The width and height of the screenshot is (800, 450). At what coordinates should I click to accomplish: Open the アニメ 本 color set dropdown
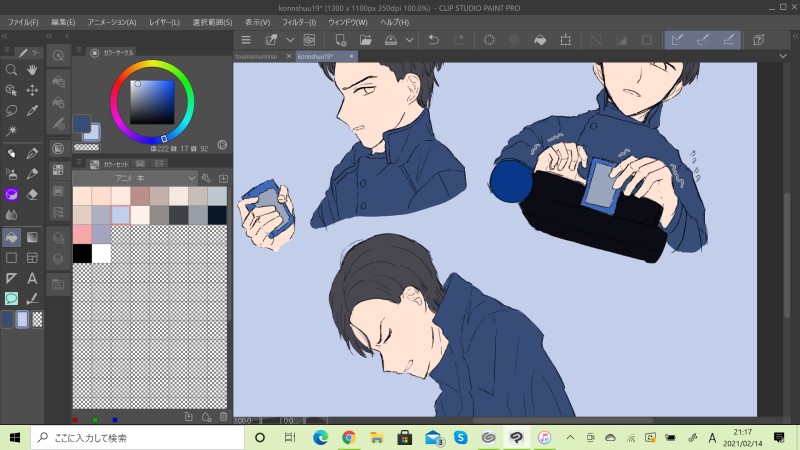pyautogui.click(x=135, y=178)
